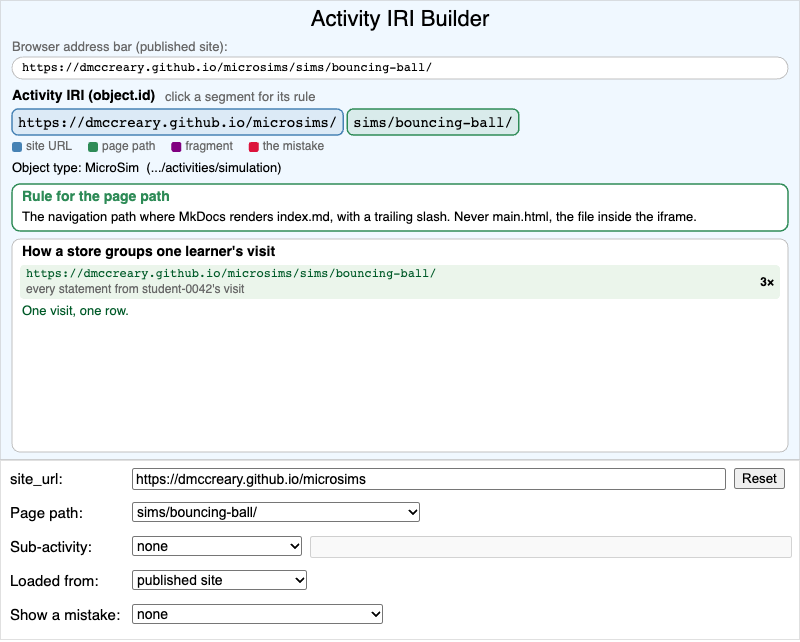Click the 'Activity IRI Builder' title
This screenshot has height=642, width=800.
pyautogui.click(x=400, y=19)
